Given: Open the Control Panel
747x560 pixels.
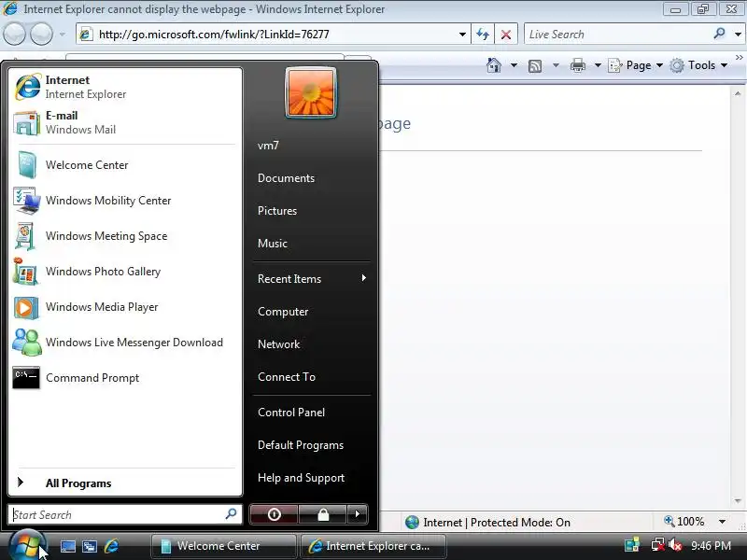Looking at the screenshot, I should pos(311,413).
